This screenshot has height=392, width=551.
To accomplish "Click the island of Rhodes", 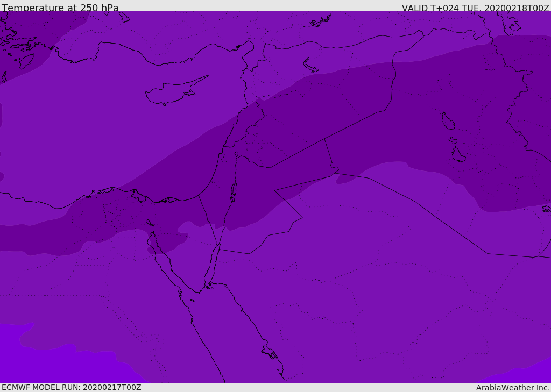I will pos(26,61).
